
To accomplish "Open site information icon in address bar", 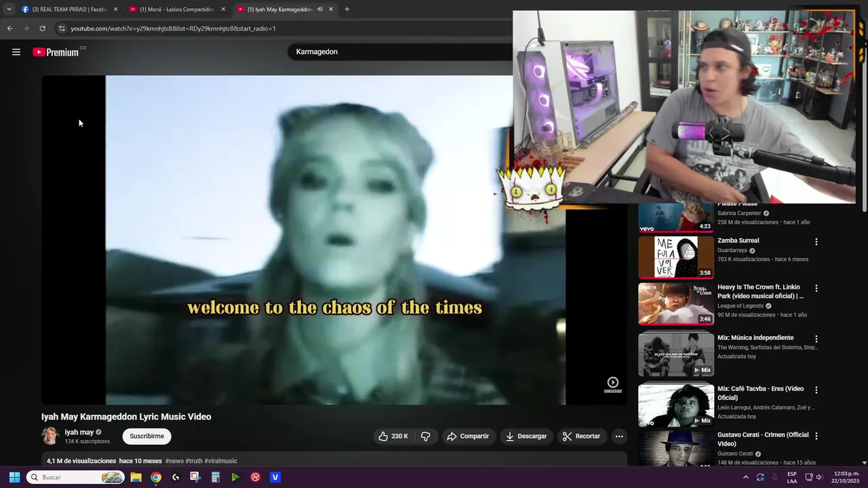I will point(62,28).
